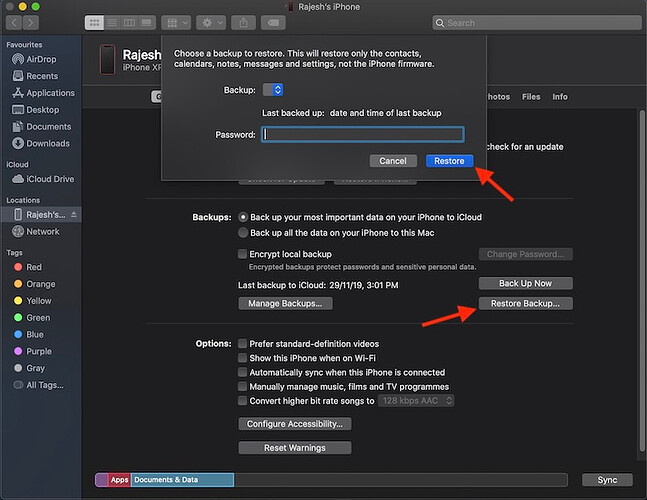The width and height of the screenshot is (647, 500).
Task: Enable Prefer standard-definition videos
Action: pos(243,344)
